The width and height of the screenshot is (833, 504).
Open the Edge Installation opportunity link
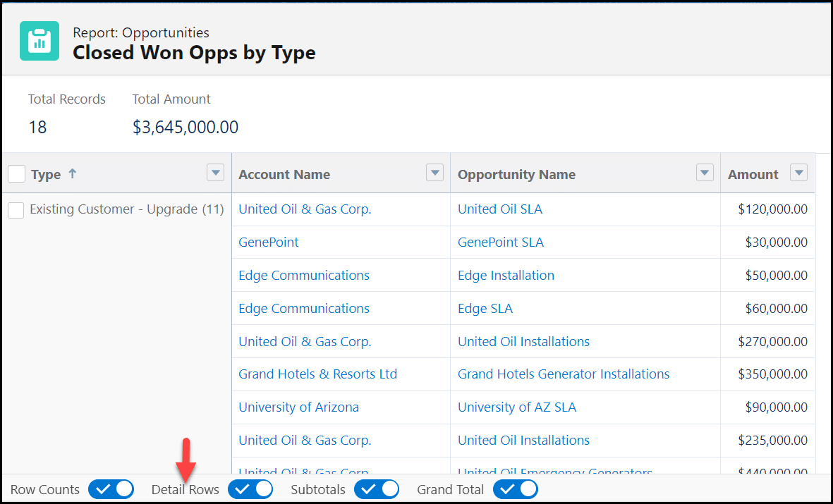(x=506, y=276)
